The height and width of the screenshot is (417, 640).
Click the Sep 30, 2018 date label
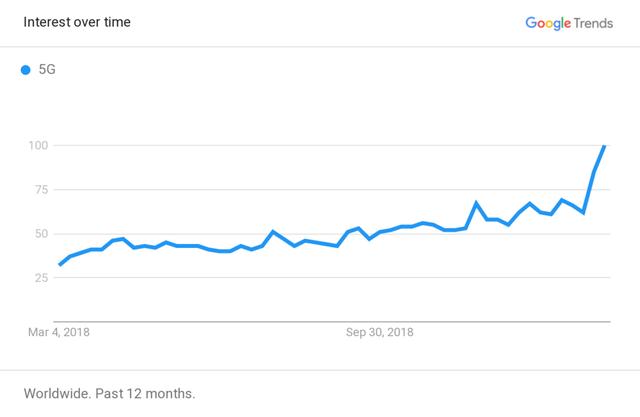[x=380, y=332]
